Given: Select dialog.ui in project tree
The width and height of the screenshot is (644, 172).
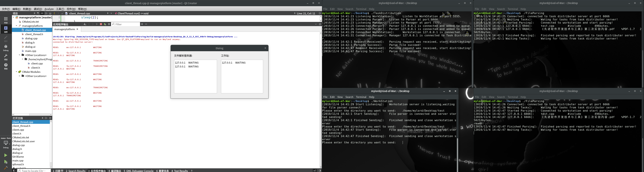Looking at the screenshot, I should click(30, 47).
